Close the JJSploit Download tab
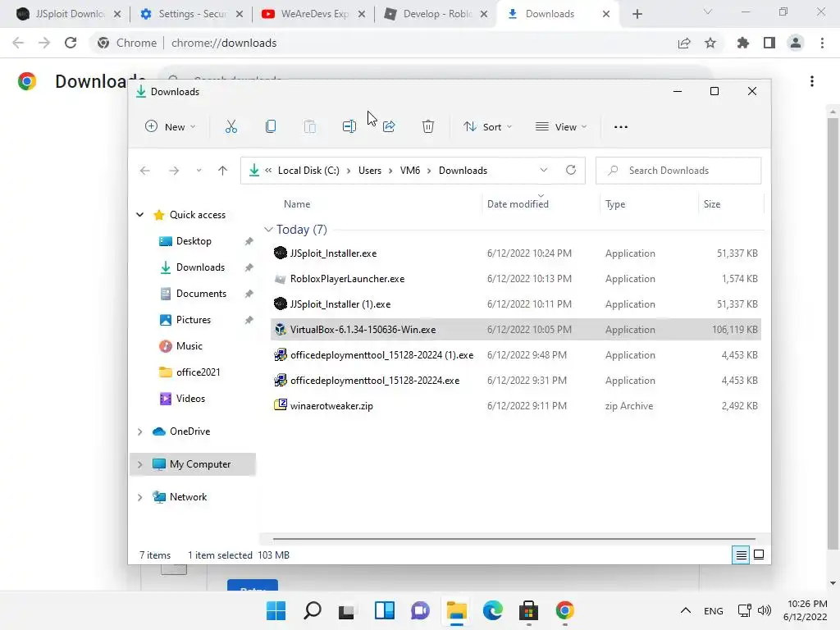Image resolution: width=840 pixels, height=630 pixels. (117, 14)
